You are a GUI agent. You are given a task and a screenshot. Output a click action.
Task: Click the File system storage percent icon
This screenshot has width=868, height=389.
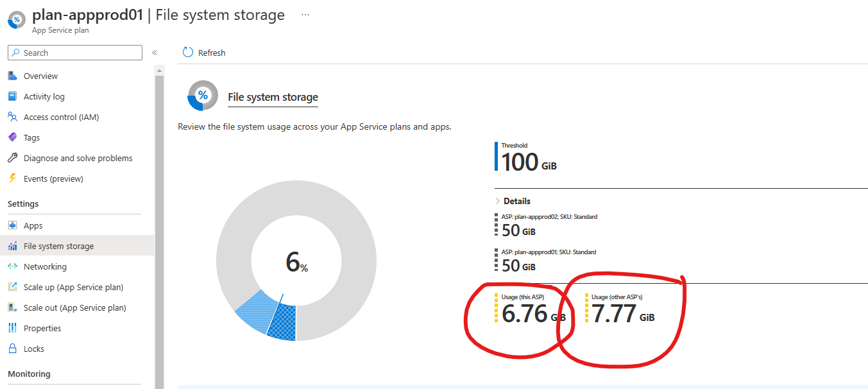coord(203,96)
